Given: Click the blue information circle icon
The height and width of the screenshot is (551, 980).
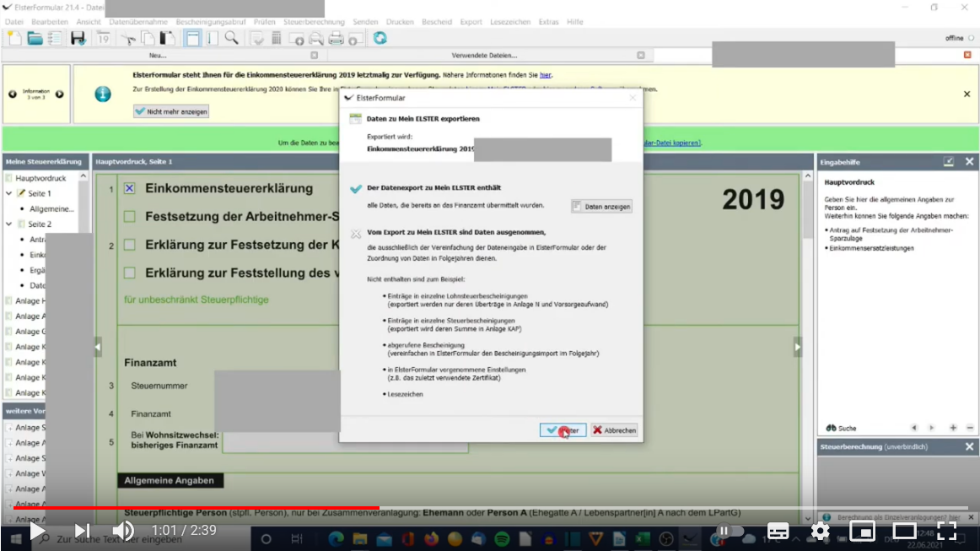Looking at the screenshot, I should coord(103,94).
